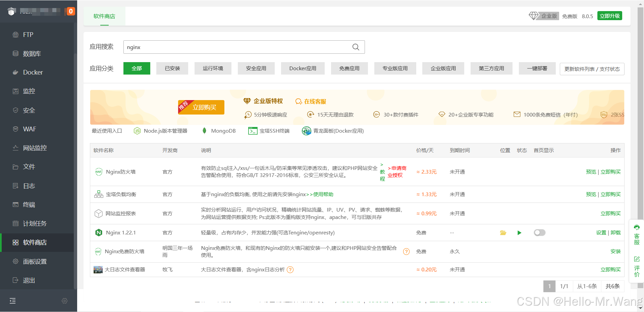Open 宝塔SSH终端 recent shortcut
644x312 pixels.
click(269, 131)
